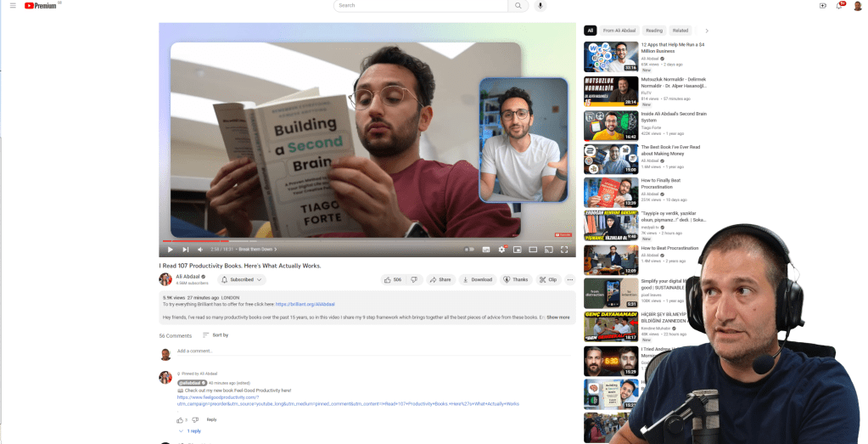Toggle subtitles/closed captions
This screenshot has height=444, width=868.
tap(486, 250)
